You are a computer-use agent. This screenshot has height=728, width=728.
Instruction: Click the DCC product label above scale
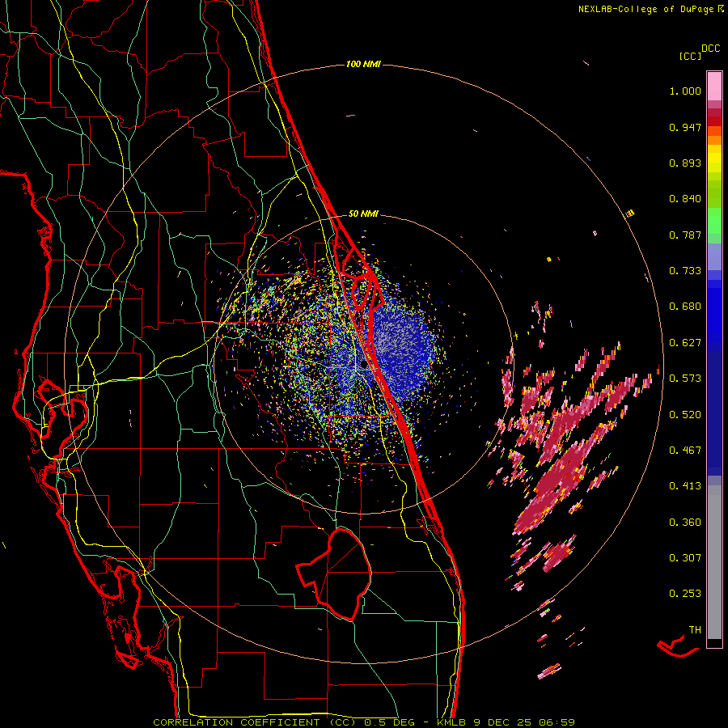(x=711, y=49)
